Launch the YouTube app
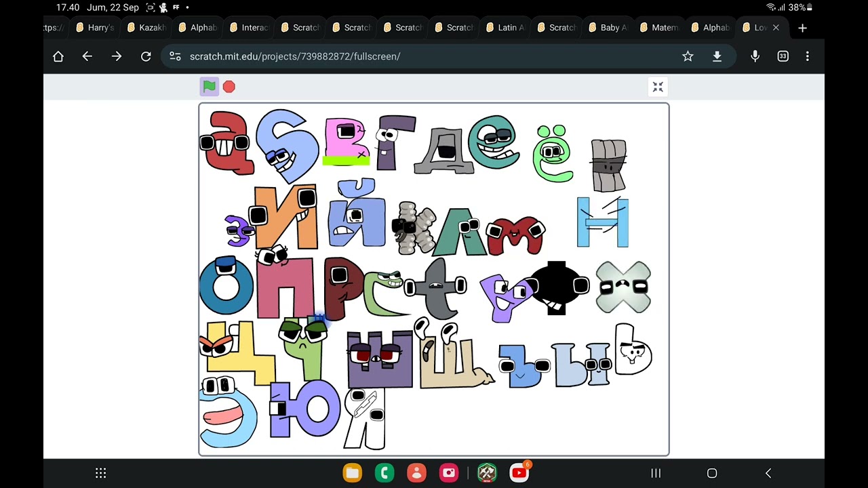Viewport: 868px width, 488px height. [x=519, y=472]
